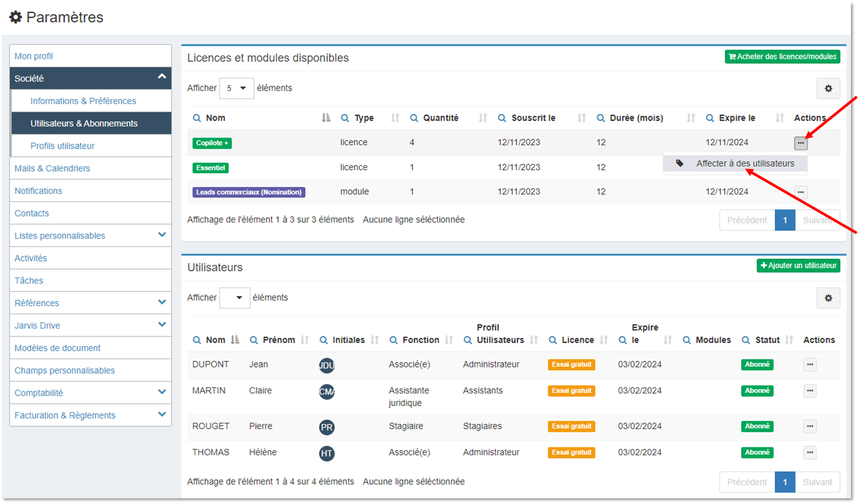This screenshot has width=858, height=504.
Task: Click Précédent in licences pagination
Action: pos(747,220)
